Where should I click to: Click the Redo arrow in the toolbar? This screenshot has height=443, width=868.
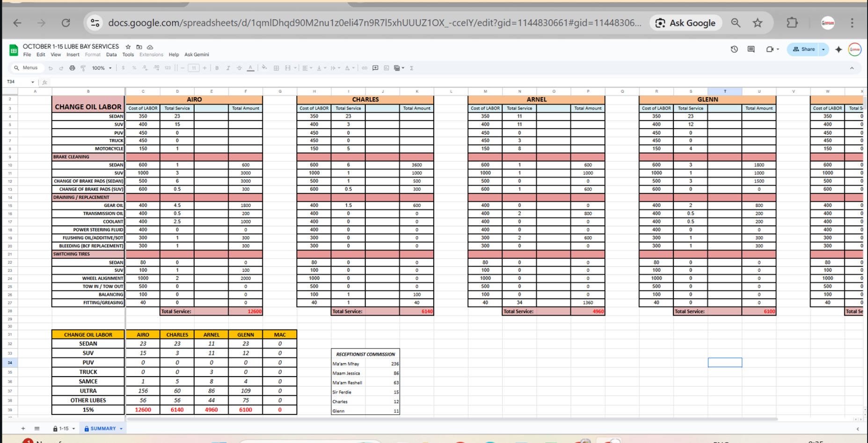(x=61, y=68)
